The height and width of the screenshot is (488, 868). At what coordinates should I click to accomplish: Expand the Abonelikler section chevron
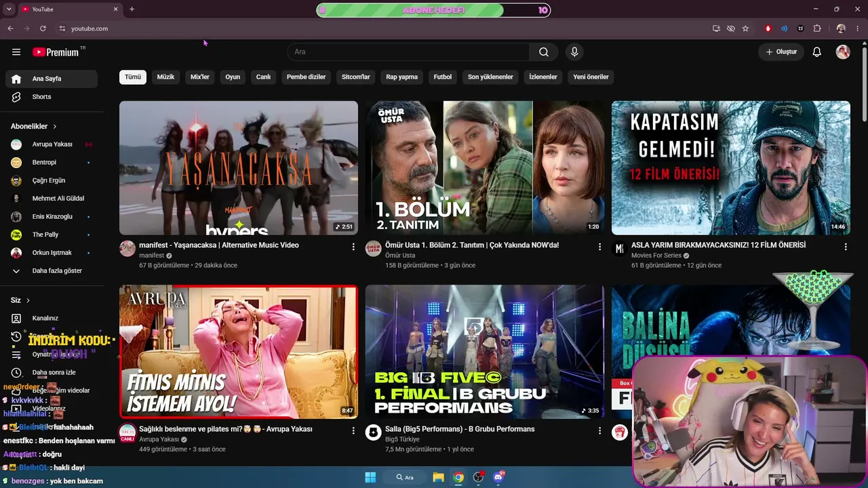point(55,127)
